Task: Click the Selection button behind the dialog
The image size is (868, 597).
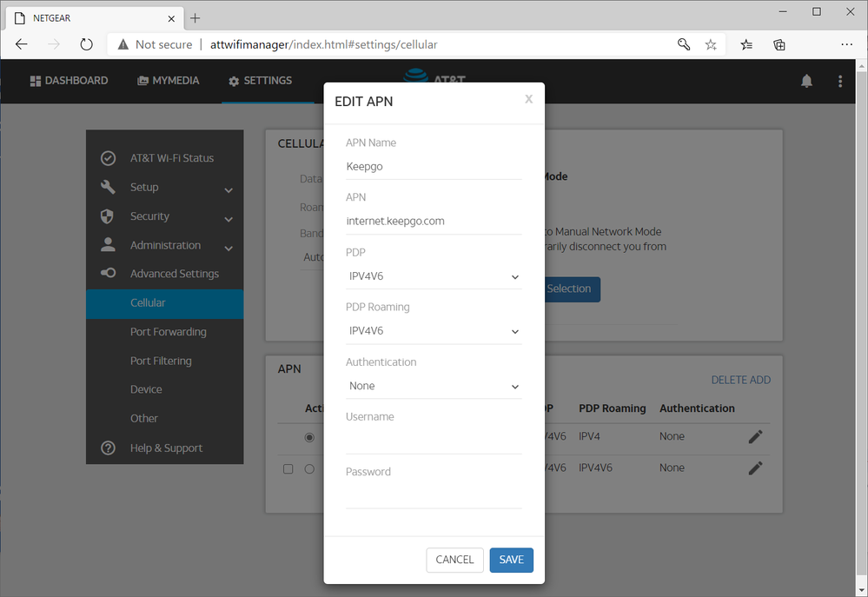Action: click(573, 289)
